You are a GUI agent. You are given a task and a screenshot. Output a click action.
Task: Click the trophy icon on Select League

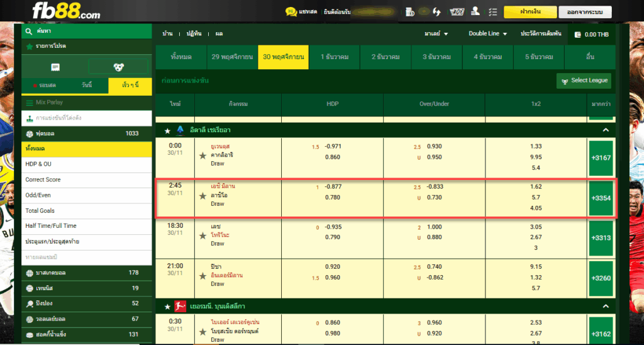(x=565, y=81)
